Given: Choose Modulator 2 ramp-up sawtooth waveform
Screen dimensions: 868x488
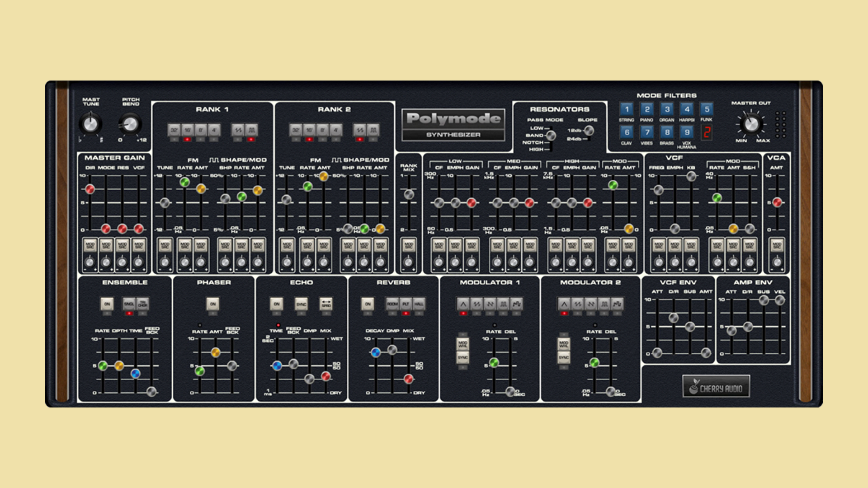Looking at the screenshot, I should coord(577,304).
